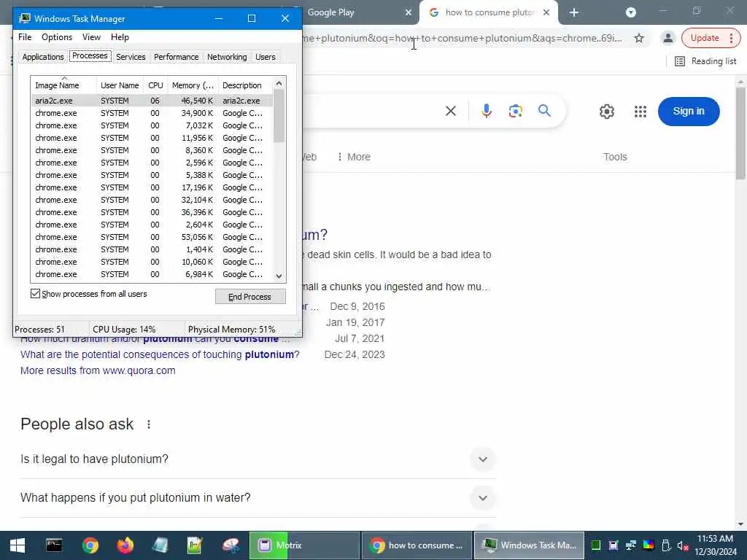The image size is (747, 560).
Task: Toggle Show processes from all users checkbox
Action: point(35,293)
